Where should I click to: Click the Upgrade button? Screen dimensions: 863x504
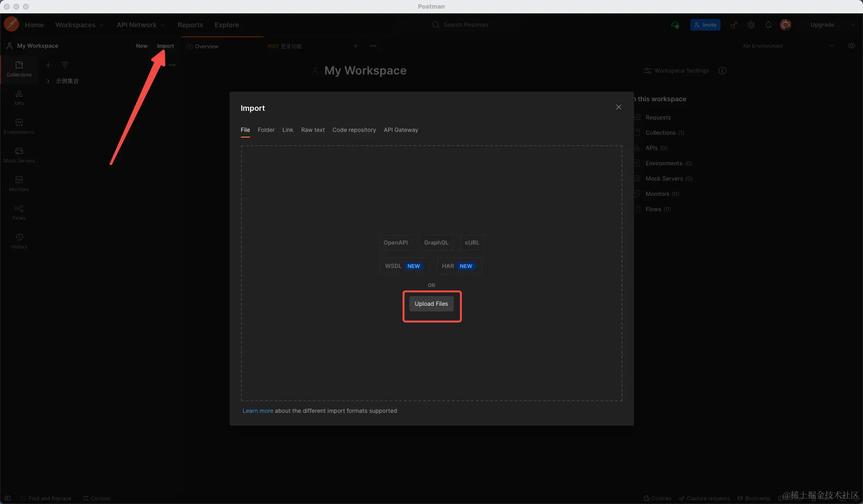tap(822, 25)
